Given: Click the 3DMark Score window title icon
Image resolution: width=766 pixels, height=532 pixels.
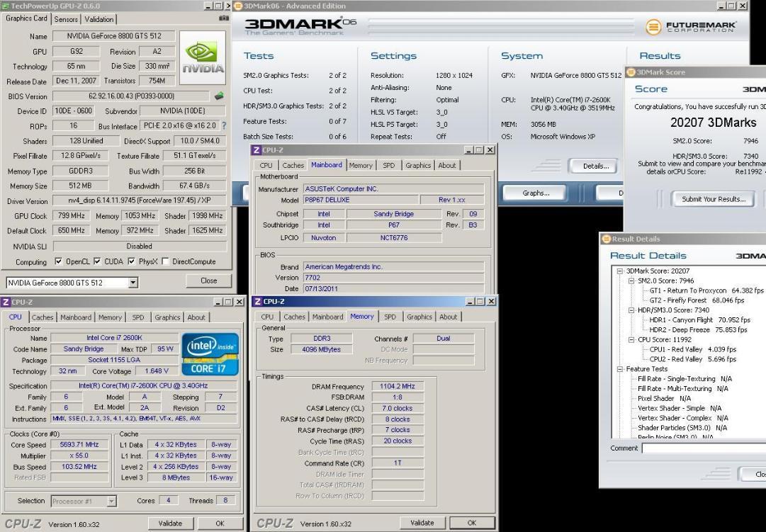Looking at the screenshot, I should 631,72.
